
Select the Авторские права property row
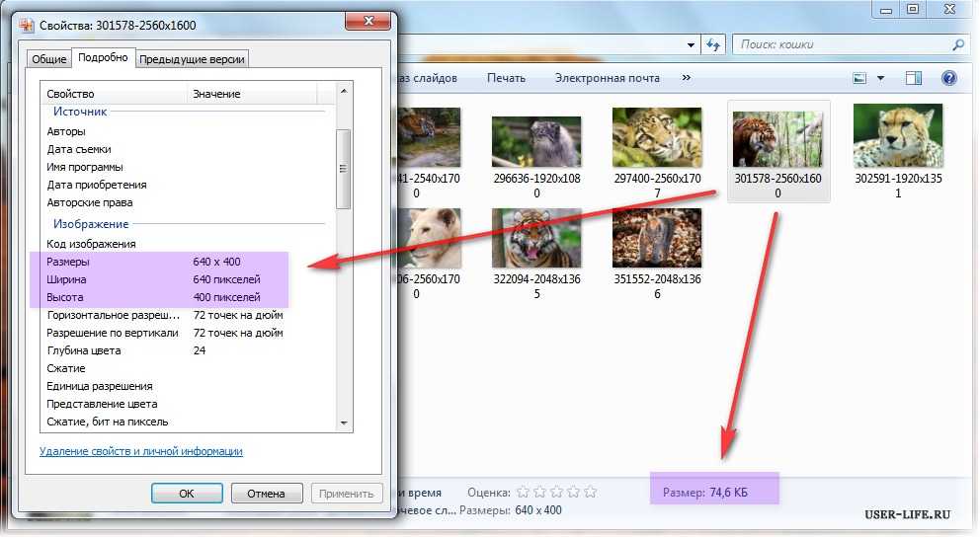(x=188, y=202)
